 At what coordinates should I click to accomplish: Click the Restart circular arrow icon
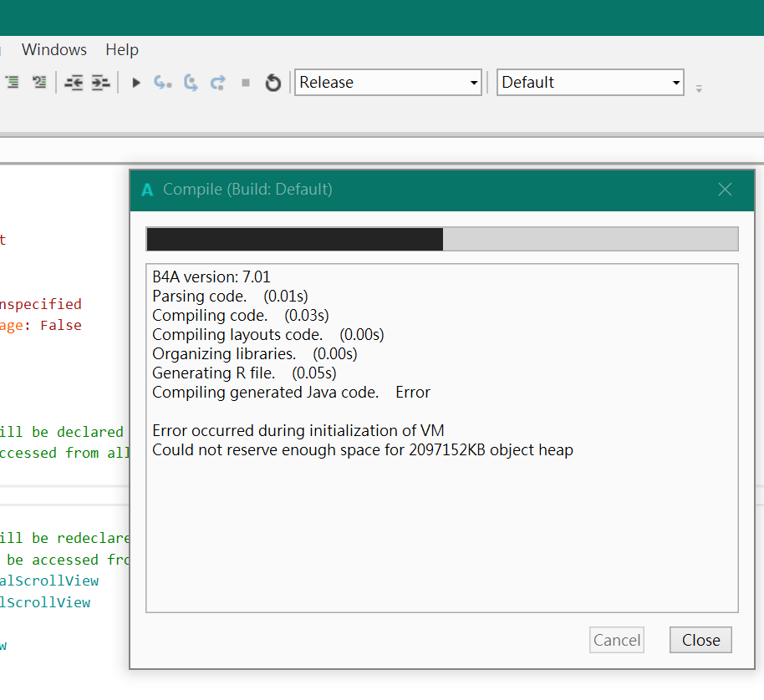(x=272, y=83)
